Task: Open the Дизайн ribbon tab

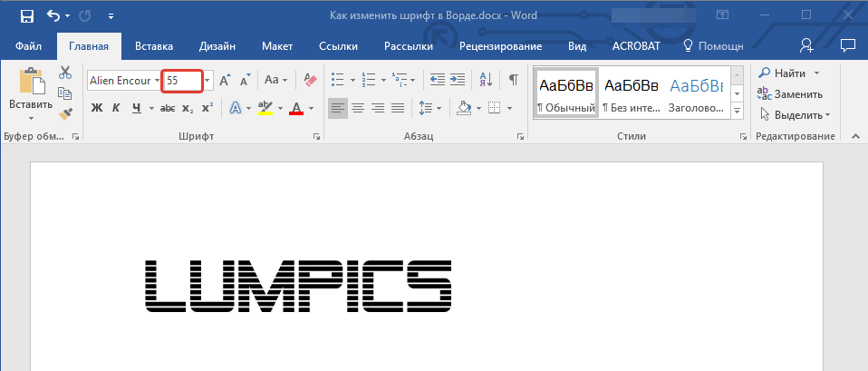Action: point(218,46)
